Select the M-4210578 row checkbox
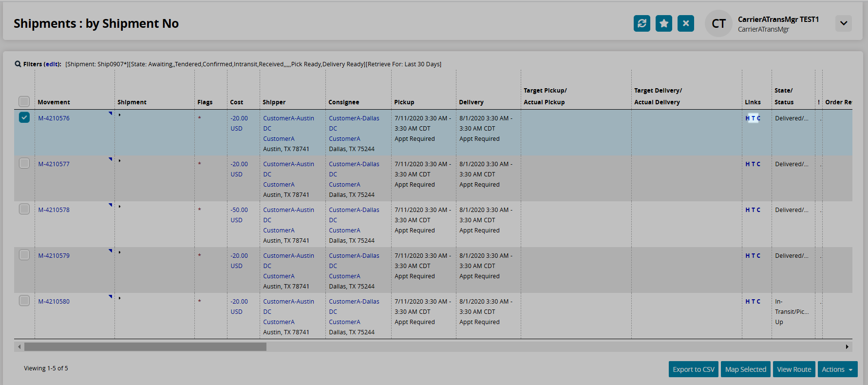Screen dimensions: 868x385 24,209
